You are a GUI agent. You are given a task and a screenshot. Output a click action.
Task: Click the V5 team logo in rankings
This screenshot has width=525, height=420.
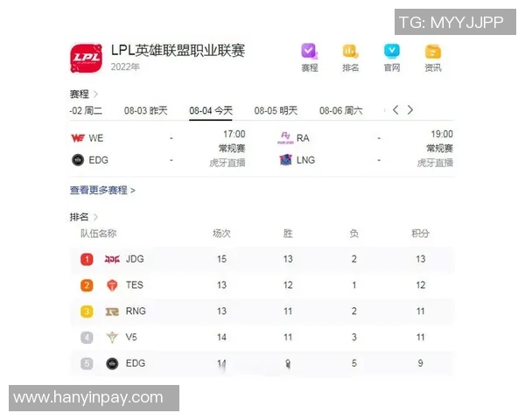[112, 337]
